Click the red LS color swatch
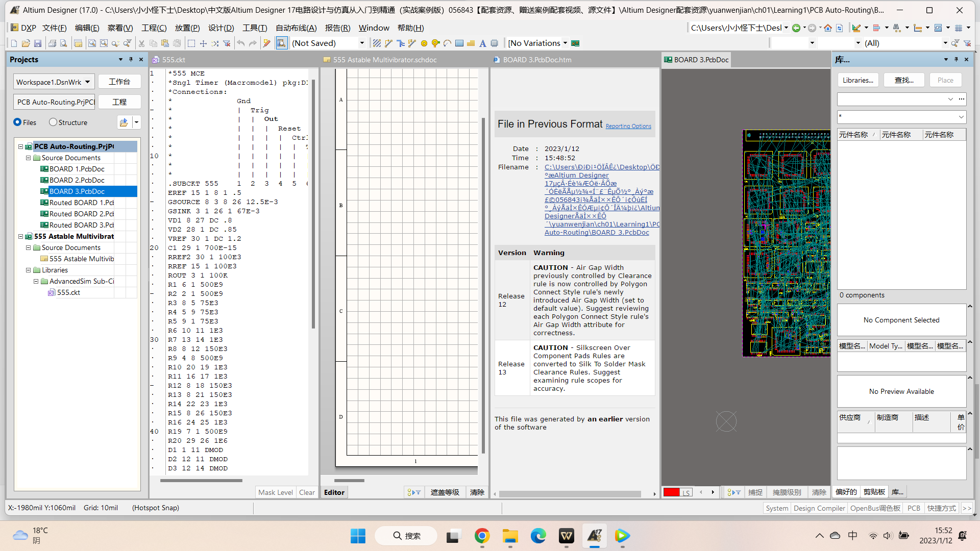This screenshot has width=980, height=551. point(672,492)
